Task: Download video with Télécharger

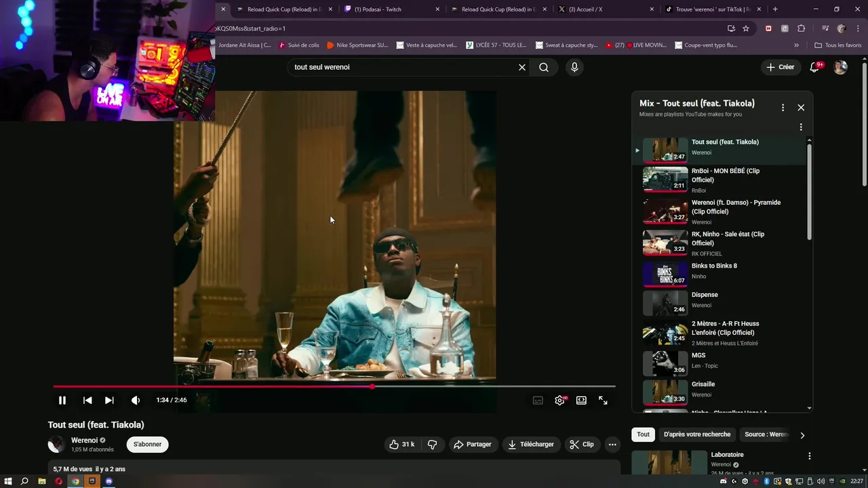Action: pos(531,445)
